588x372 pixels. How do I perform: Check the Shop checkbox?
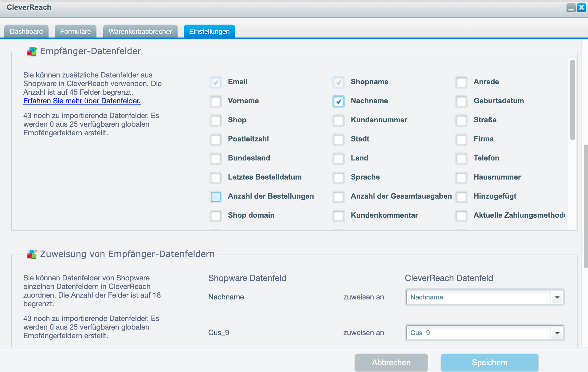216,120
